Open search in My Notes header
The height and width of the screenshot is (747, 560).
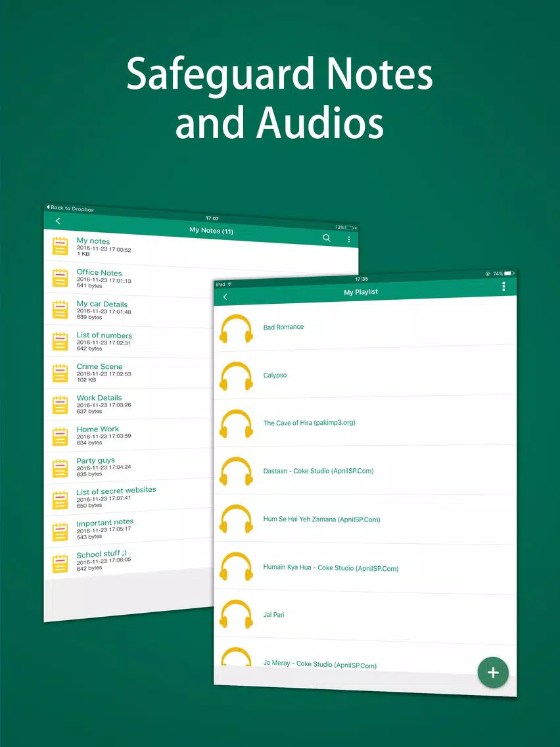[x=327, y=238]
